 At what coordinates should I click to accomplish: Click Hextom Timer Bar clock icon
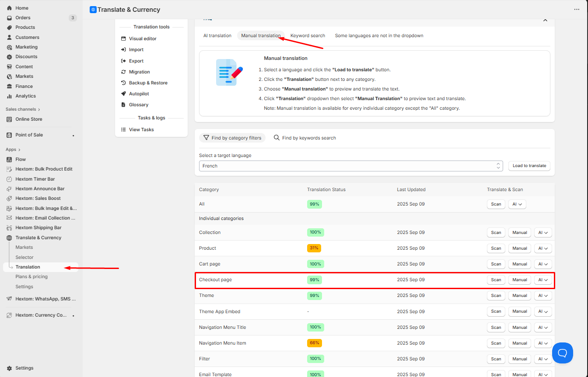click(x=10, y=179)
